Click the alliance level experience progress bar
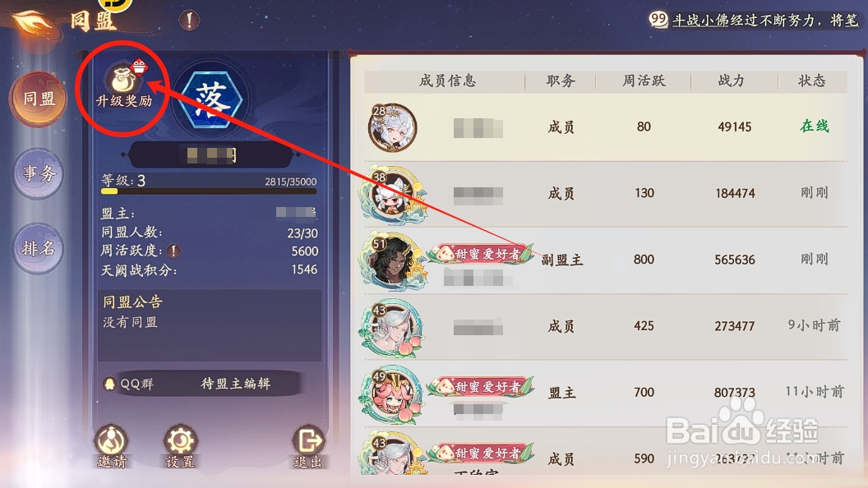 (209, 191)
